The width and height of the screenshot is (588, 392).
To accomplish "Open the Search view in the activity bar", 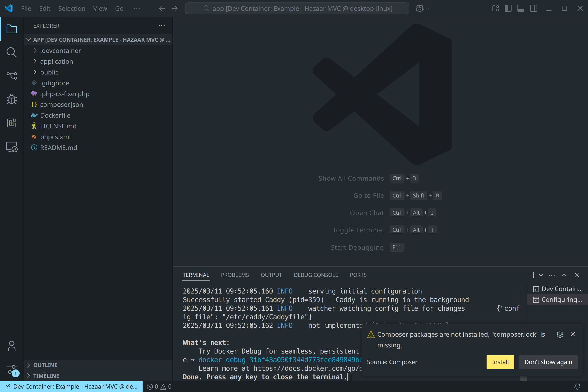I will (12, 52).
